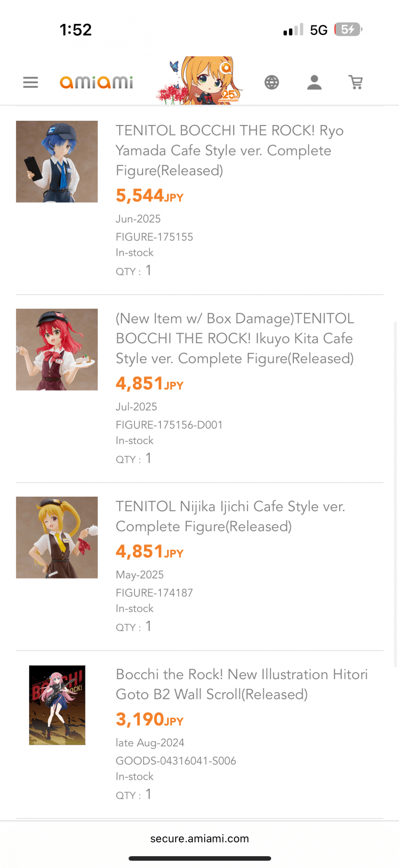The height and width of the screenshot is (868, 399).
Task: Tap the 5G signal indicator
Action: tap(318, 30)
